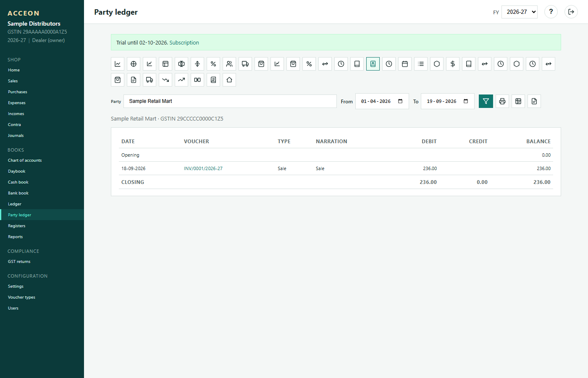Click the CLOSING row label
588x378 pixels.
(133, 182)
